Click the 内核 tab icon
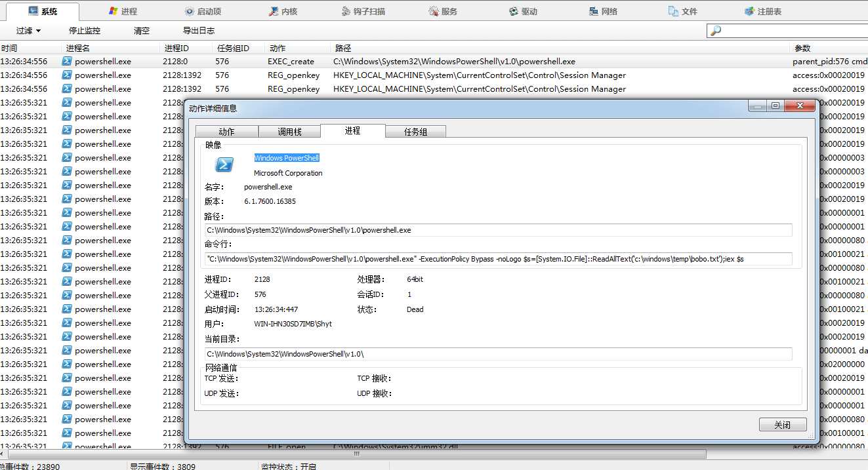Image resolution: width=868 pixels, height=470 pixels. coord(274,11)
